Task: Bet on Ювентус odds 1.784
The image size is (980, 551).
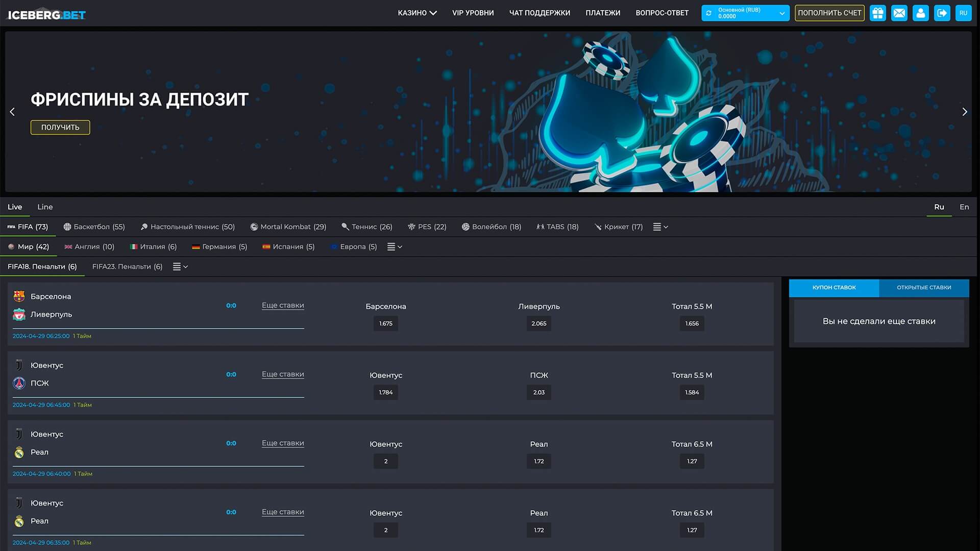Action: (x=386, y=392)
